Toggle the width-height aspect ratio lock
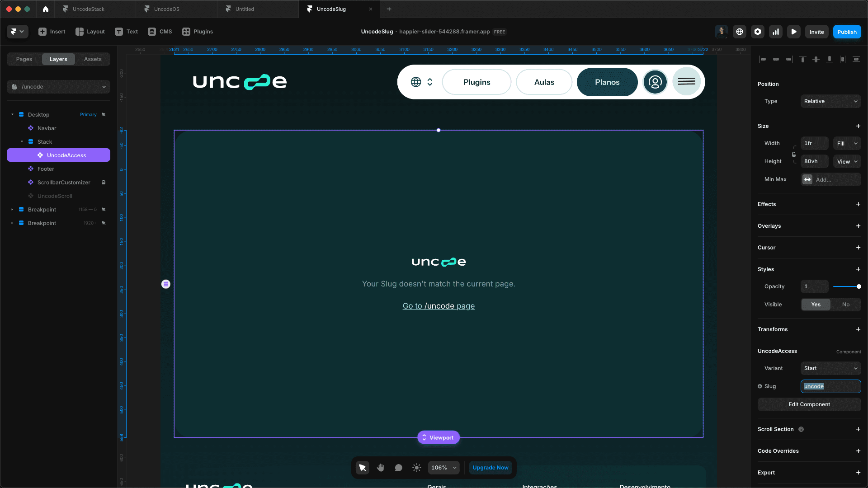 click(794, 155)
